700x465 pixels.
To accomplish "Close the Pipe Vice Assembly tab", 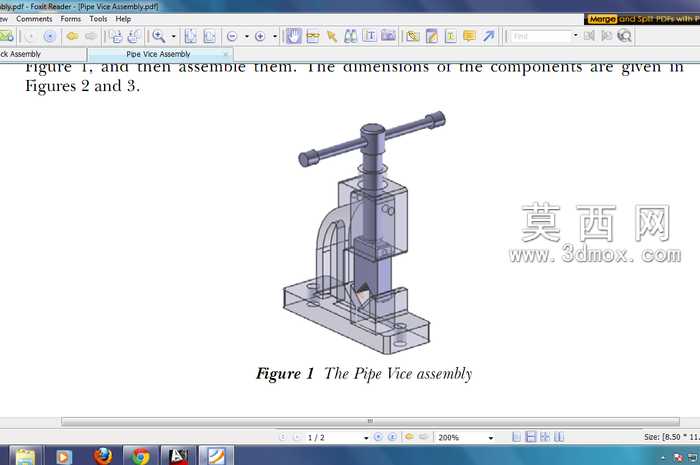I will [226, 54].
